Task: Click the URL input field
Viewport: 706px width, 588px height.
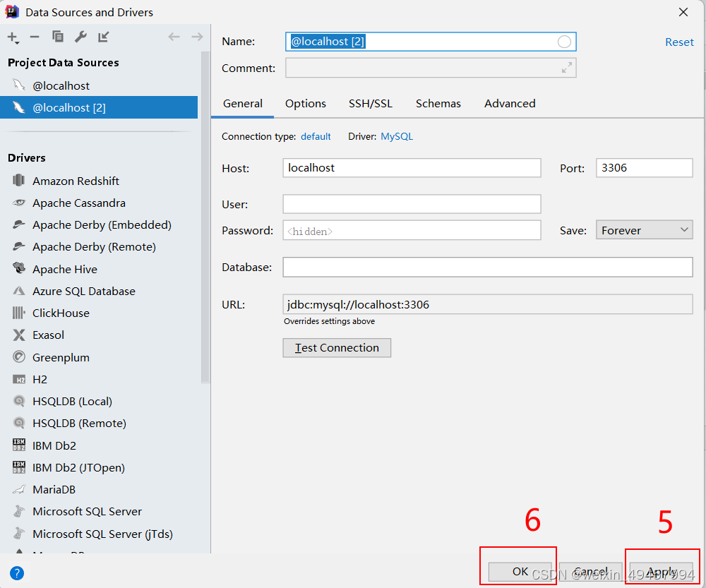Action: [488, 304]
